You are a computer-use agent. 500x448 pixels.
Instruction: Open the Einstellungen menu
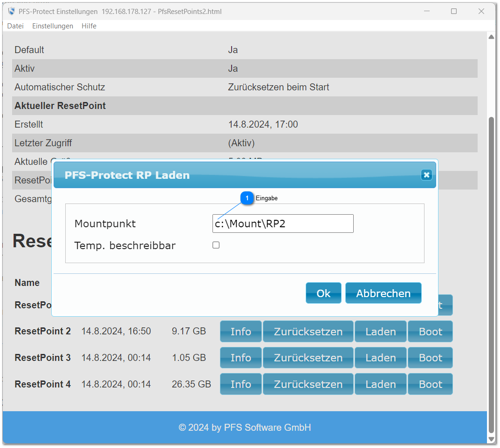tap(52, 26)
